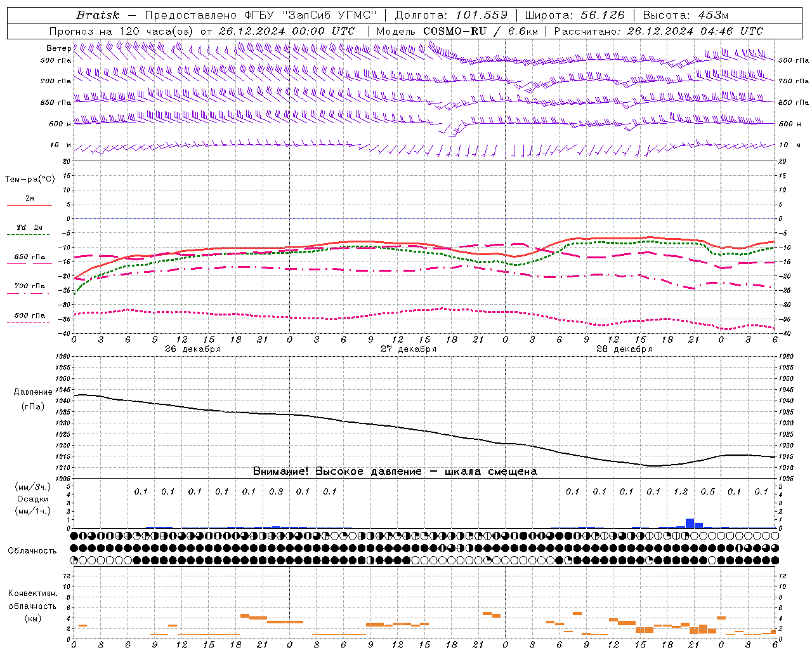Click the (мм/1ч.) precipitation unit label
Viewport: 812px width, 650px height.
(32, 511)
